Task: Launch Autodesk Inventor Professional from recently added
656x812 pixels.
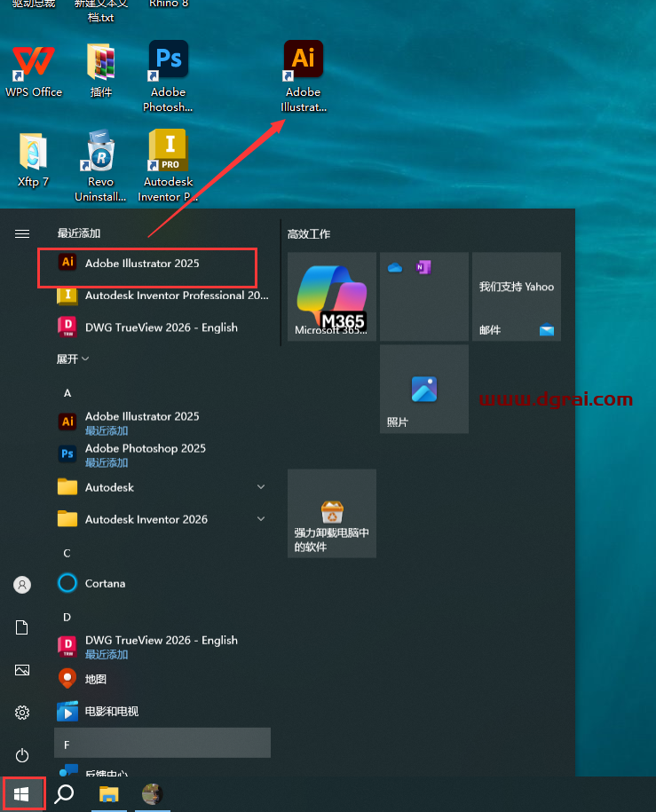Action: pyautogui.click(x=162, y=296)
